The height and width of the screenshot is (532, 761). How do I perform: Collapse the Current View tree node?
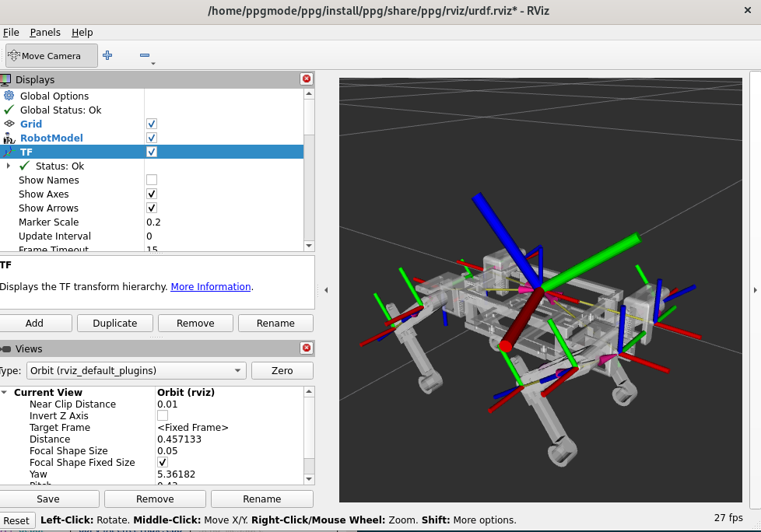pyautogui.click(x=4, y=392)
